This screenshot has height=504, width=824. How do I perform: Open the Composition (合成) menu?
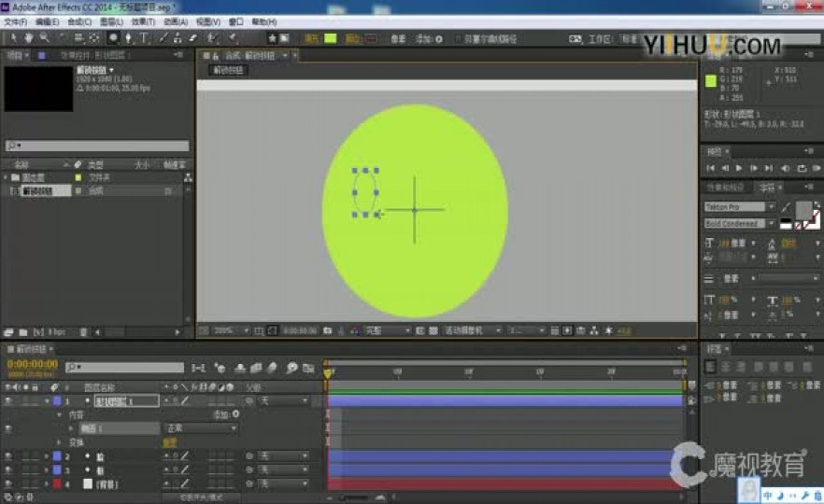click(x=79, y=21)
